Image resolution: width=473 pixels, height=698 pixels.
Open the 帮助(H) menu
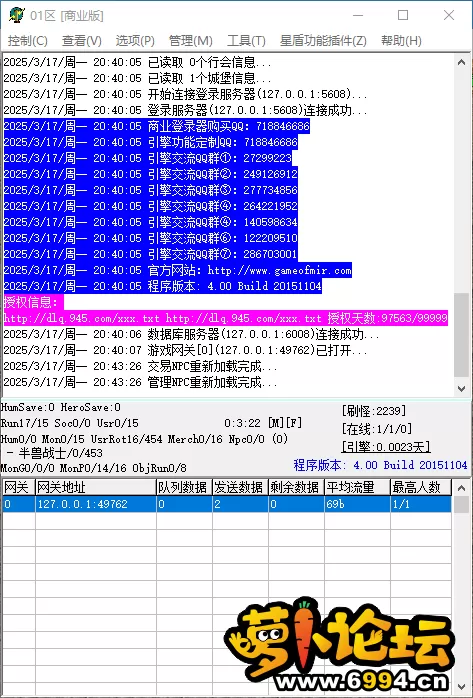coord(401,41)
